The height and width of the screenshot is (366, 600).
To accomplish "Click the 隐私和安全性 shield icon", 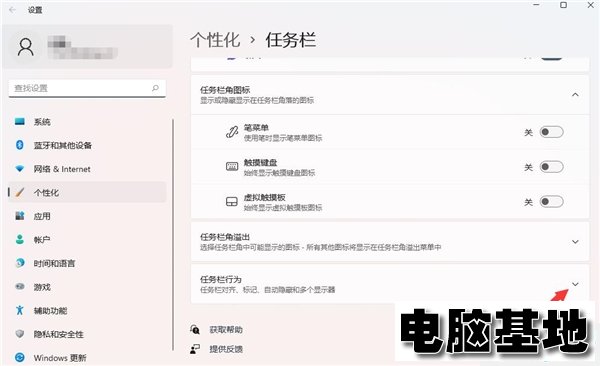I will coord(20,334).
